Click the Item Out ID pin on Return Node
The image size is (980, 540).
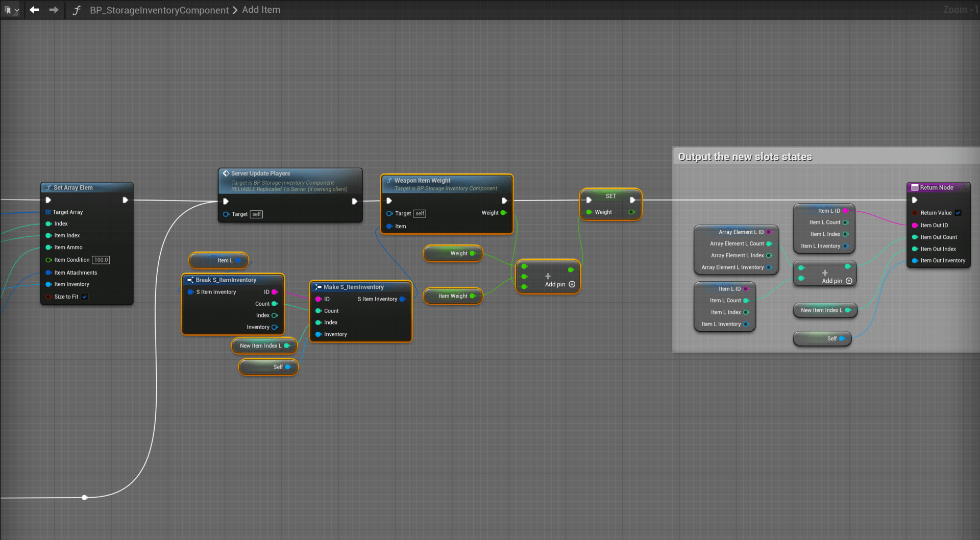point(915,225)
